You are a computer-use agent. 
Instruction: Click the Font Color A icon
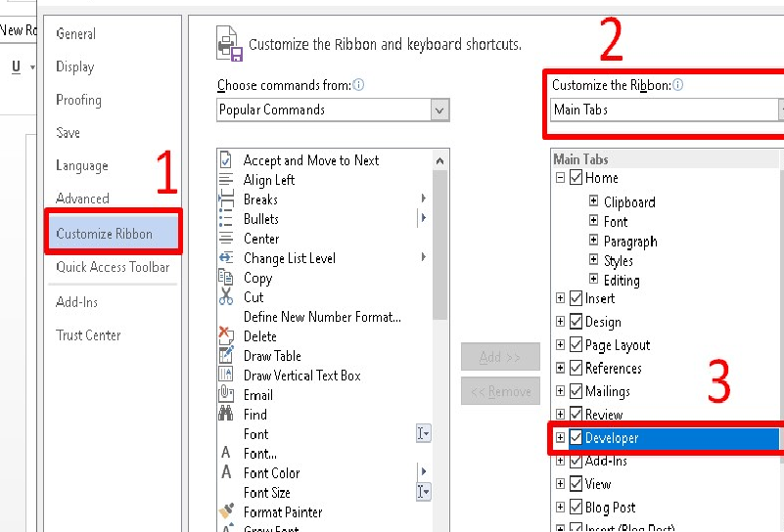(x=226, y=472)
